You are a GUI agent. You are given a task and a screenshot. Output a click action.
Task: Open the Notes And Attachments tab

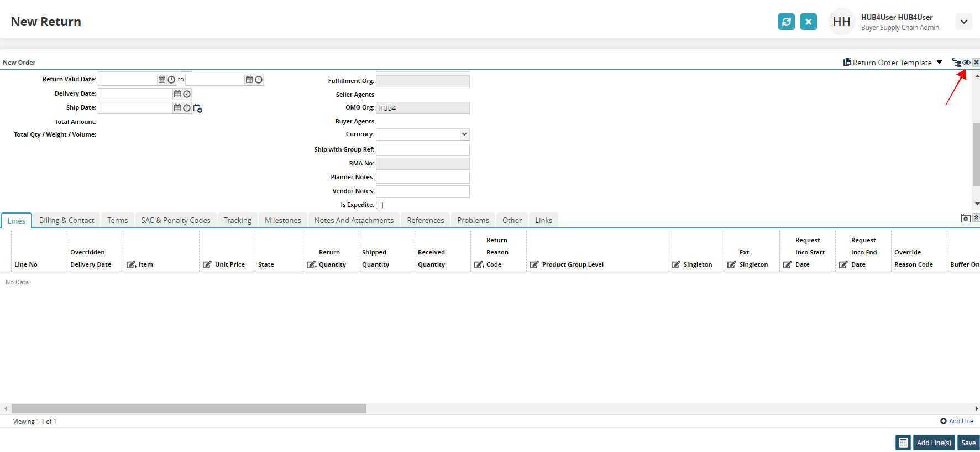(354, 220)
